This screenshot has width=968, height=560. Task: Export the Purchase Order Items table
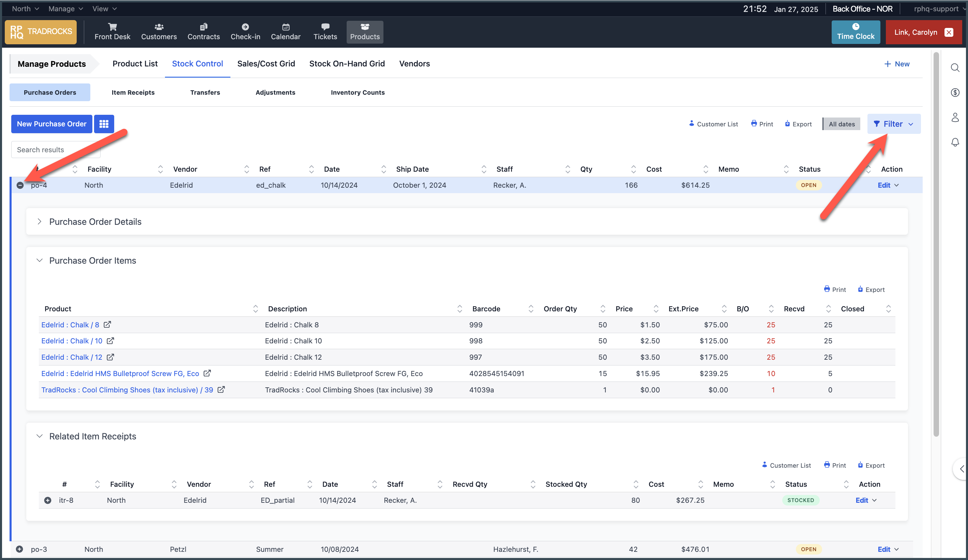pyautogui.click(x=871, y=290)
